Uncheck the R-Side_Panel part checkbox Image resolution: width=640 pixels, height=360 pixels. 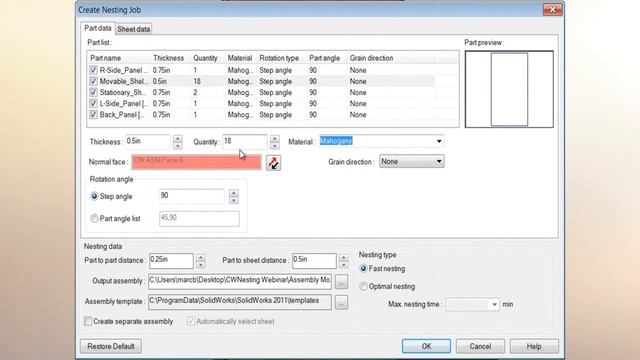point(93,70)
